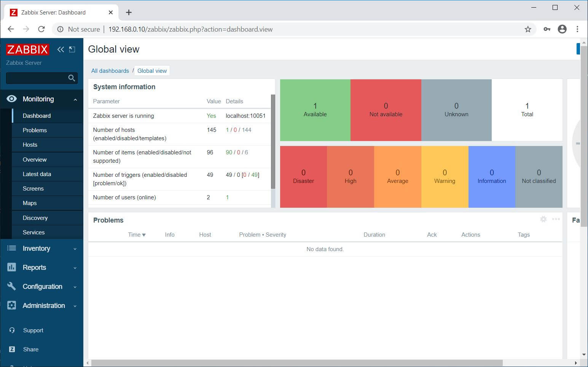The height and width of the screenshot is (367, 588).
Task: Click the System information widget scrollbar
Action: (273, 142)
